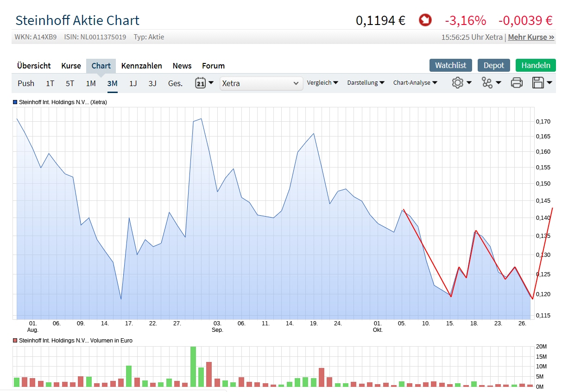The width and height of the screenshot is (562, 392).
Task: Switch chart period to 1J
Action: [133, 83]
